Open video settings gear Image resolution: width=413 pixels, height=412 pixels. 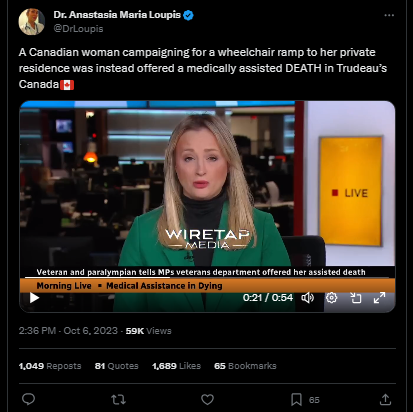pos(331,298)
